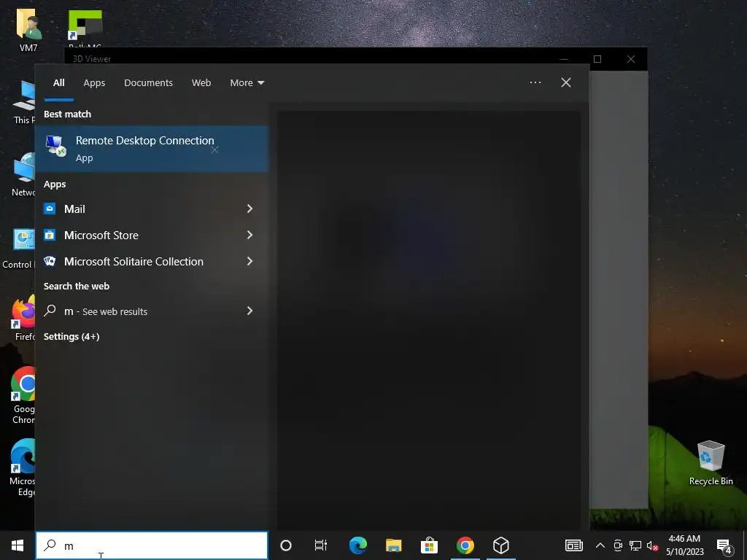Show hidden system tray icons
747x560 pixels.
click(x=600, y=545)
